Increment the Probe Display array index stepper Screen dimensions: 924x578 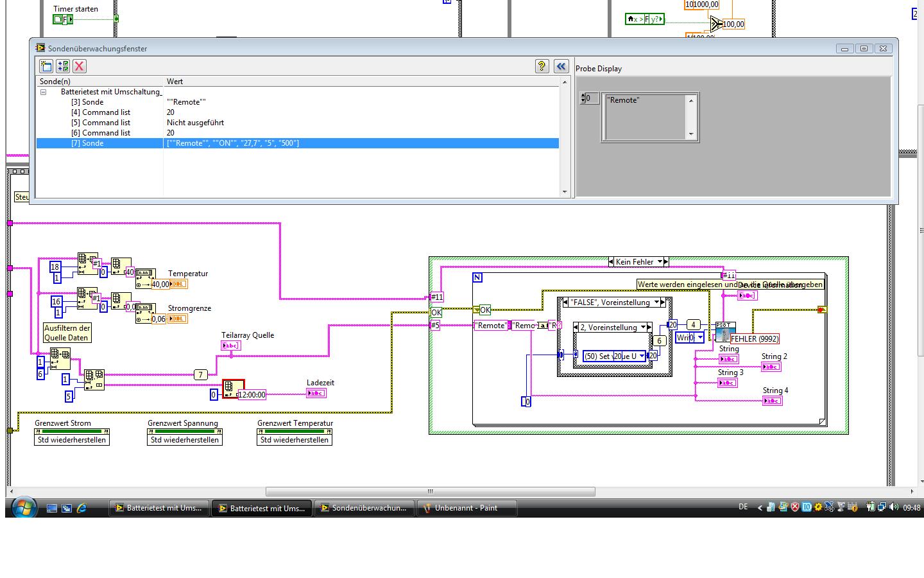[x=583, y=96]
